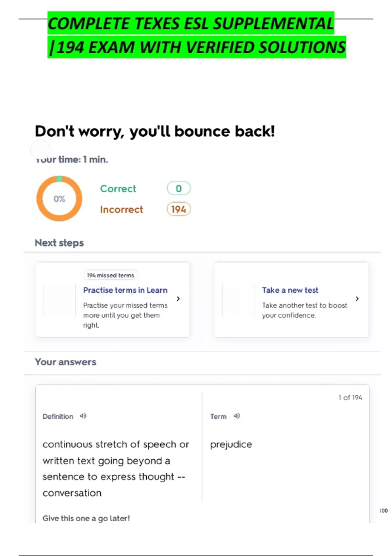Select the term 'prejudice'
The width and height of the screenshot is (392, 556).
(231, 444)
